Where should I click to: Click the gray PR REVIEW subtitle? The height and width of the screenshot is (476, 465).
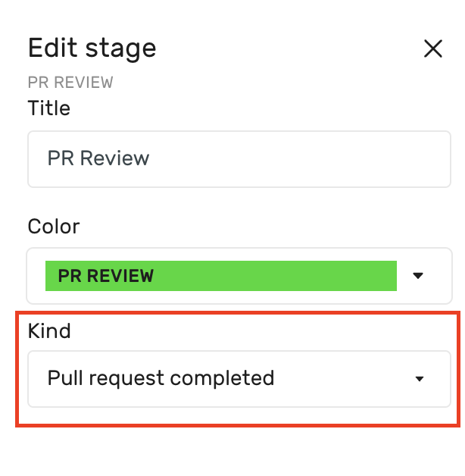(70, 82)
